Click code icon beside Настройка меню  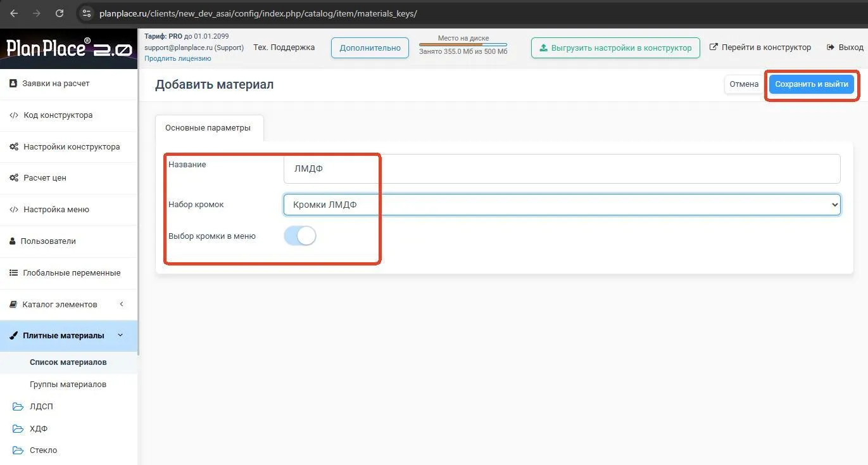(14, 210)
